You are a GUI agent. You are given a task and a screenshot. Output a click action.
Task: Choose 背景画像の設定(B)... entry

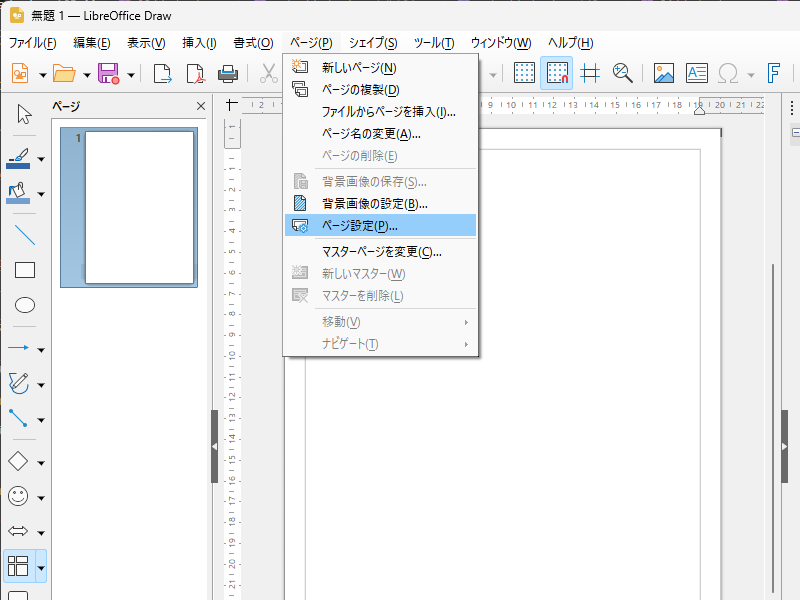tap(381, 204)
